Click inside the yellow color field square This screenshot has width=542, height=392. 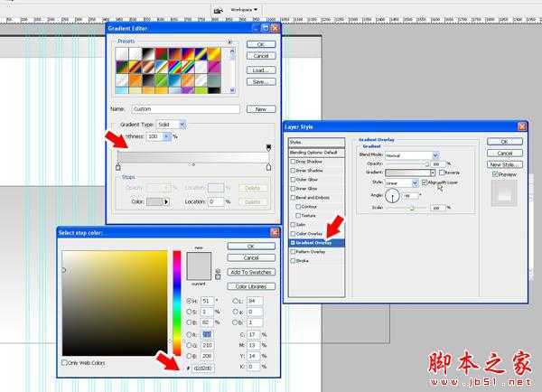coord(115,303)
